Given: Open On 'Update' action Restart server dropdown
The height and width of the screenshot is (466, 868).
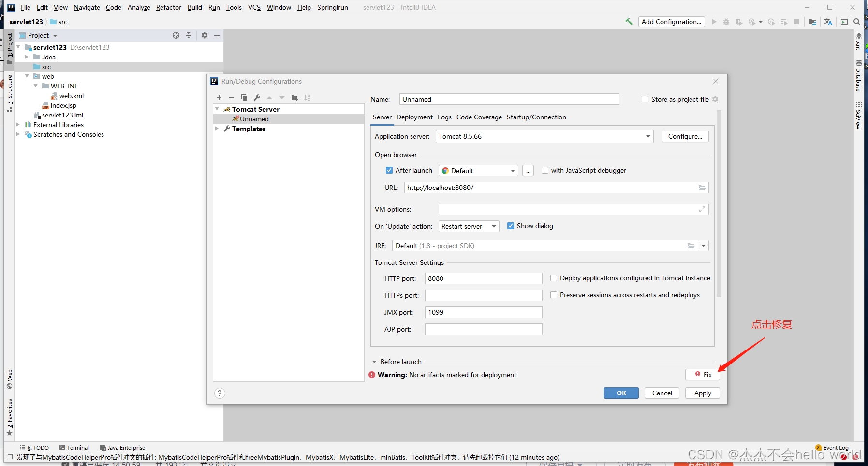Looking at the screenshot, I should click(469, 226).
